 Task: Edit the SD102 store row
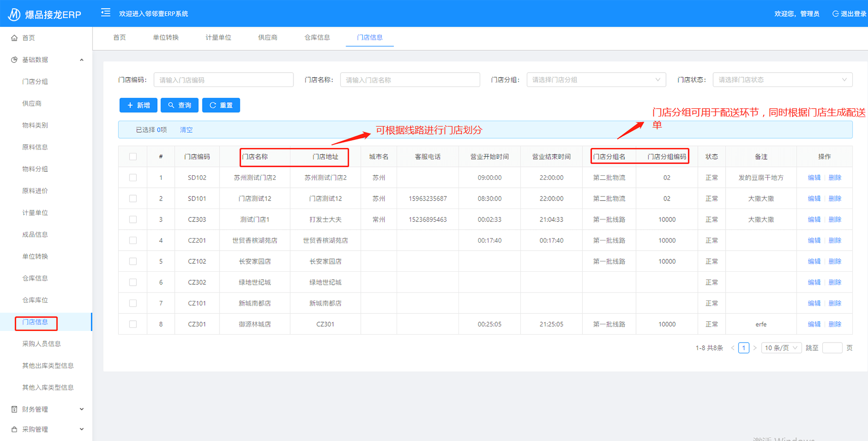point(814,178)
